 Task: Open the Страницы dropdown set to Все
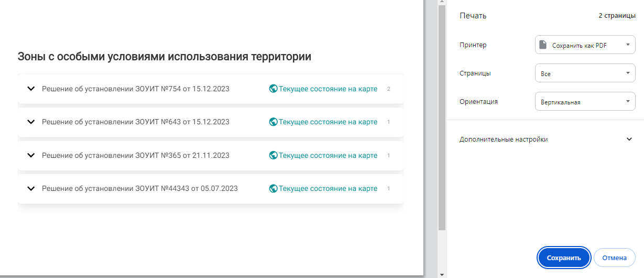tap(585, 73)
